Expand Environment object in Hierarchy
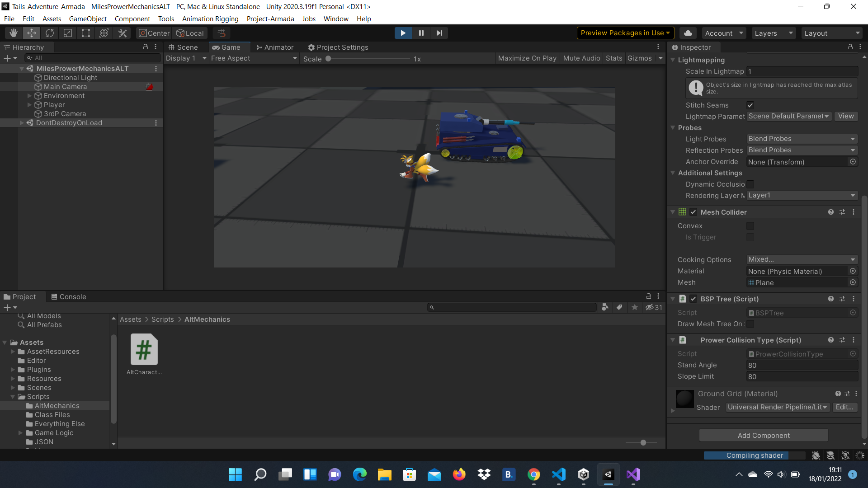The height and width of the screenshot is (488, 868). tap(29, 96)
